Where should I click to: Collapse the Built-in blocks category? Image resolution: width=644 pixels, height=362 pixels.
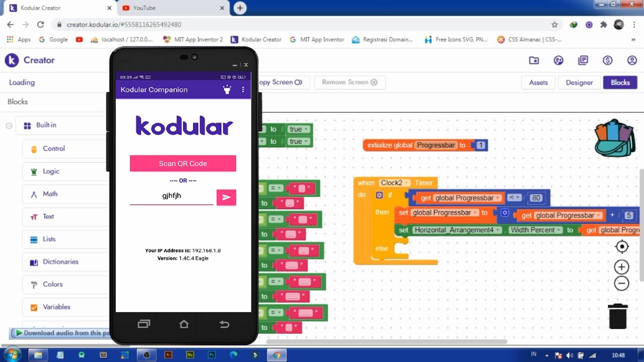[x=9, y=126]
